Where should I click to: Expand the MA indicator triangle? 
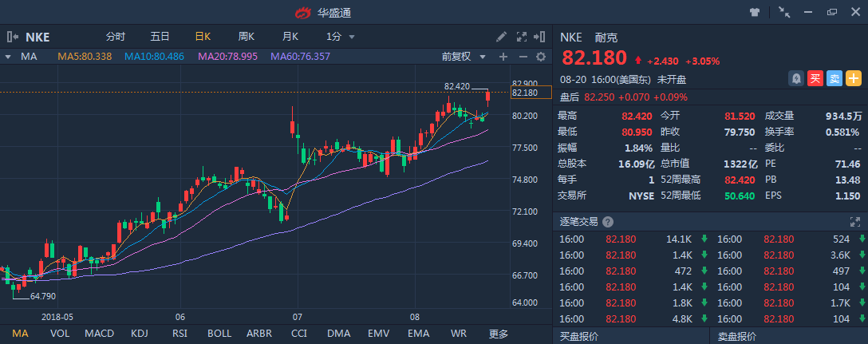point(8,57)
